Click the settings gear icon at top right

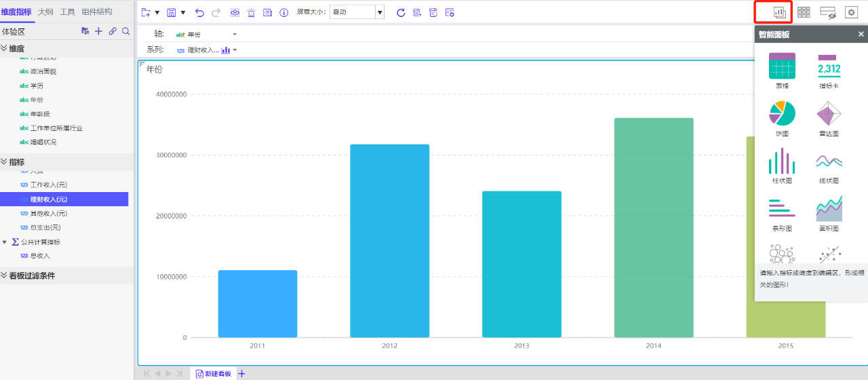(x=851, y=12)
